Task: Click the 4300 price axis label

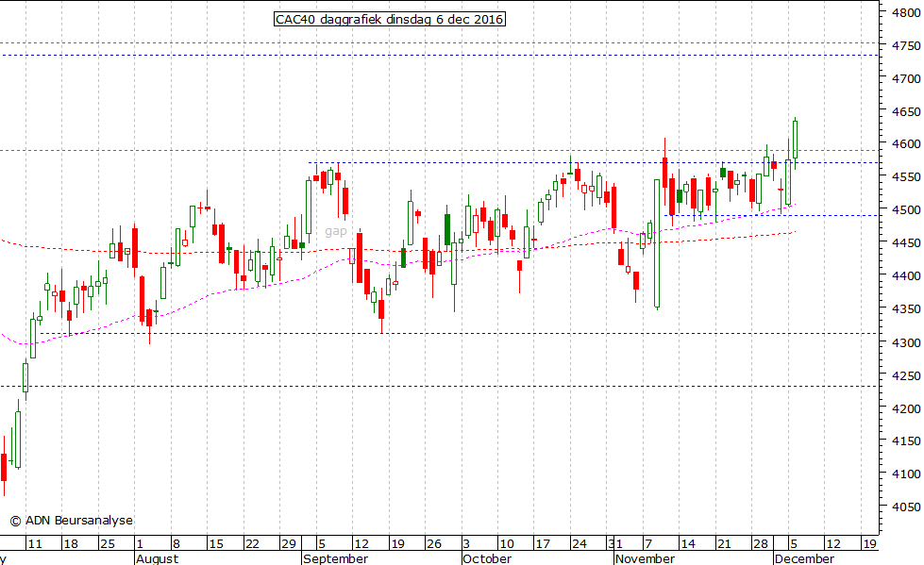Action: tap(905, 342)
